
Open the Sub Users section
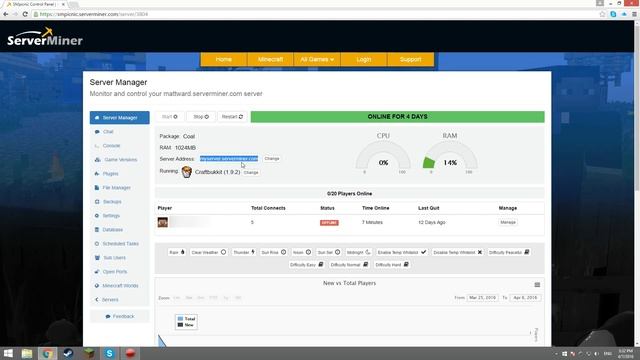coord(113,258)
